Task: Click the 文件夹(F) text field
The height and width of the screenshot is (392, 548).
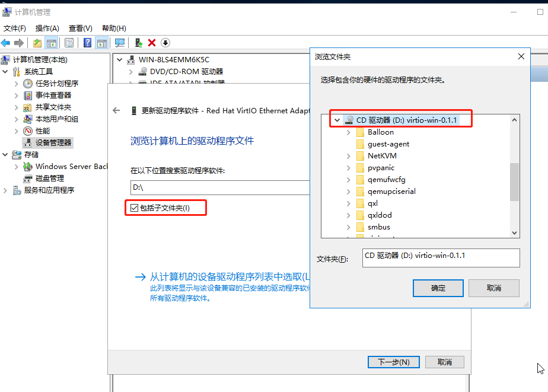Action: (x=441, y=258)
